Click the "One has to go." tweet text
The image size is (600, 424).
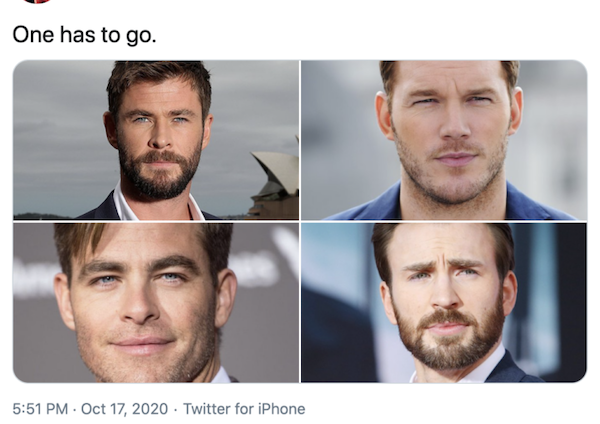tap(84, 34)
